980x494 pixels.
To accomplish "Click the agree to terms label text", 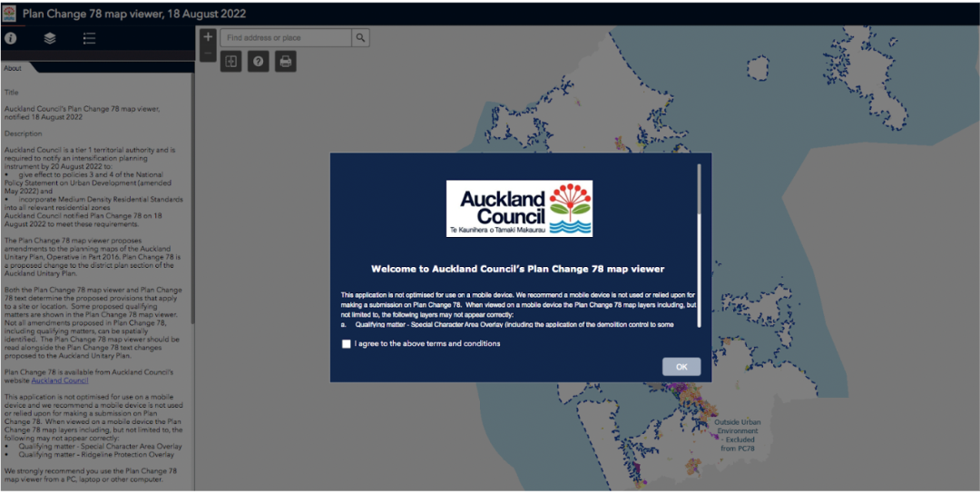I will tap(427, 344).
